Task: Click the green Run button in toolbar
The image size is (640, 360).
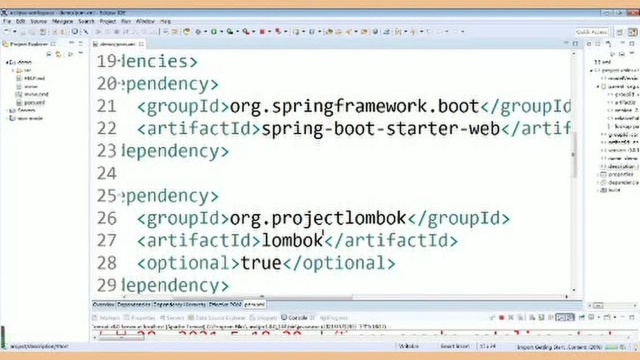Action: [x=213, y=31]
